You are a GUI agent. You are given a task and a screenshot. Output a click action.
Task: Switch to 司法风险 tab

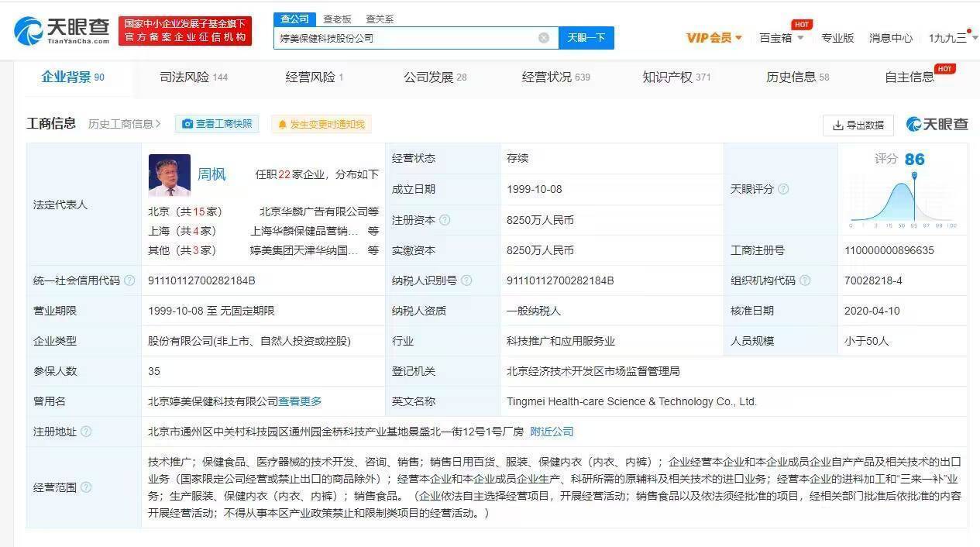pos(194,77)
